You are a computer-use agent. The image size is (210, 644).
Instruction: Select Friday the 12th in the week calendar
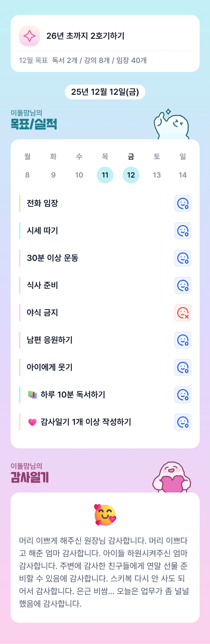(131, 175)
